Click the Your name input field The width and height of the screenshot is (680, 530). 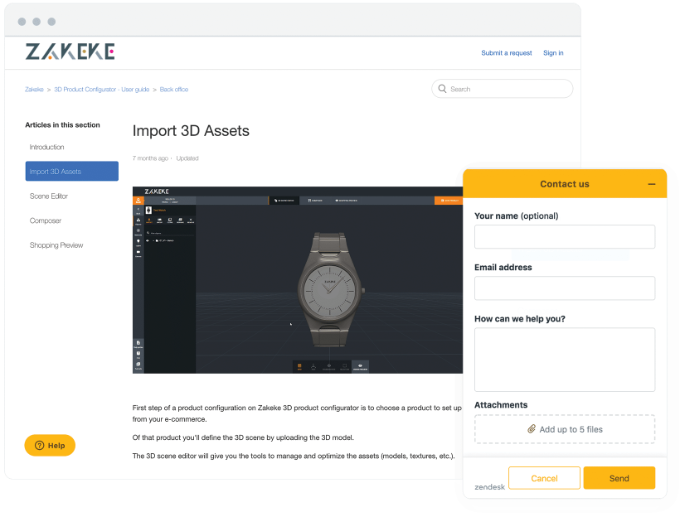564,237
